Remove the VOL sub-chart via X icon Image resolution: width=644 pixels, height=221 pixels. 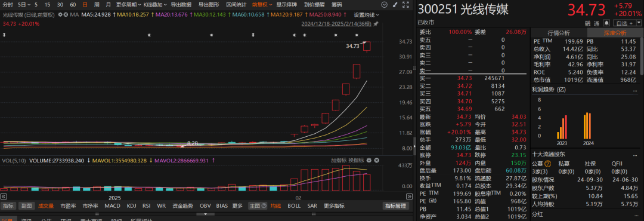coord(376,160)
